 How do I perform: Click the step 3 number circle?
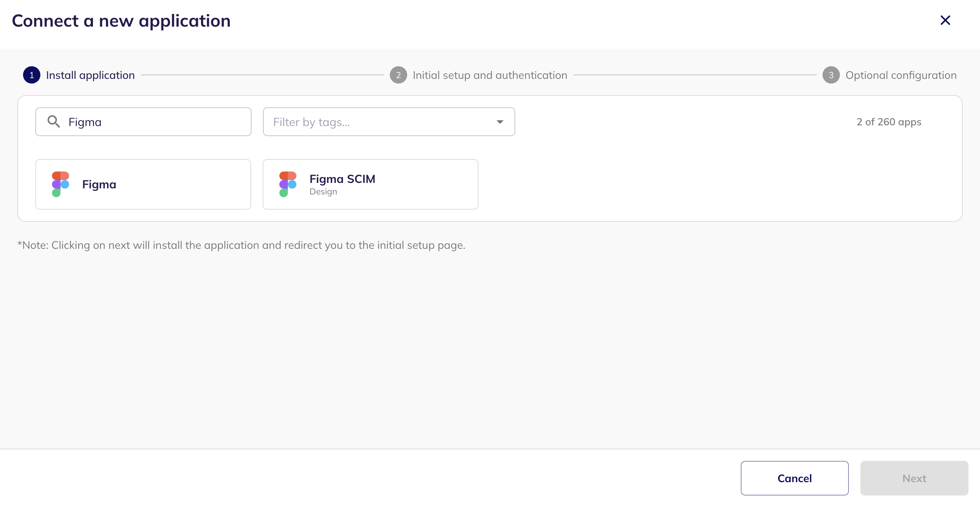831,75
